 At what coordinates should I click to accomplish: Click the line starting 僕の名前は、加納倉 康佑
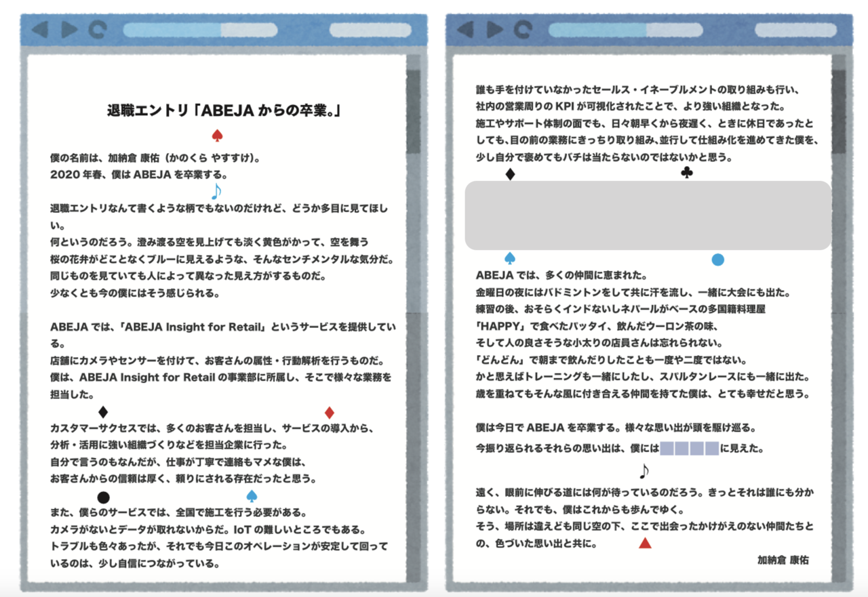point(156,158)
